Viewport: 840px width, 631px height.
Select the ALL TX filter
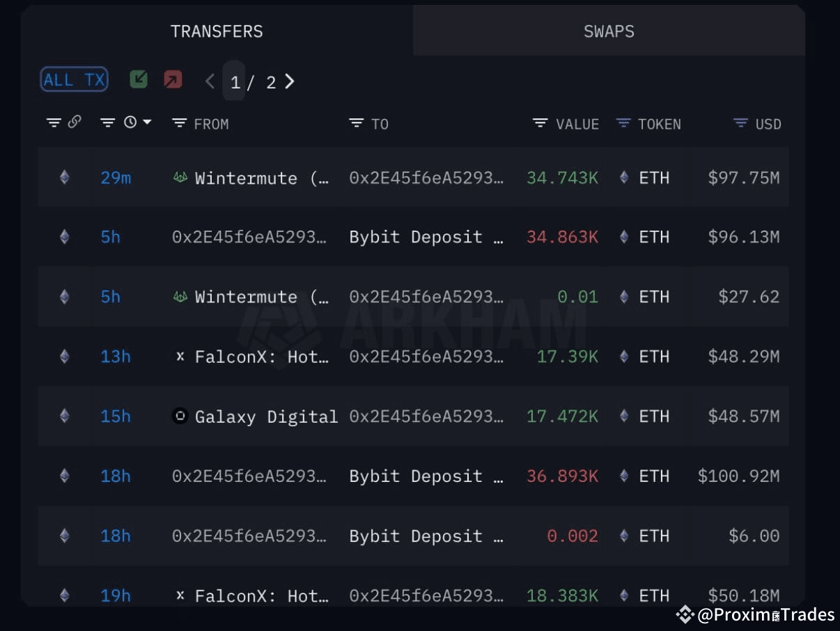74,79
